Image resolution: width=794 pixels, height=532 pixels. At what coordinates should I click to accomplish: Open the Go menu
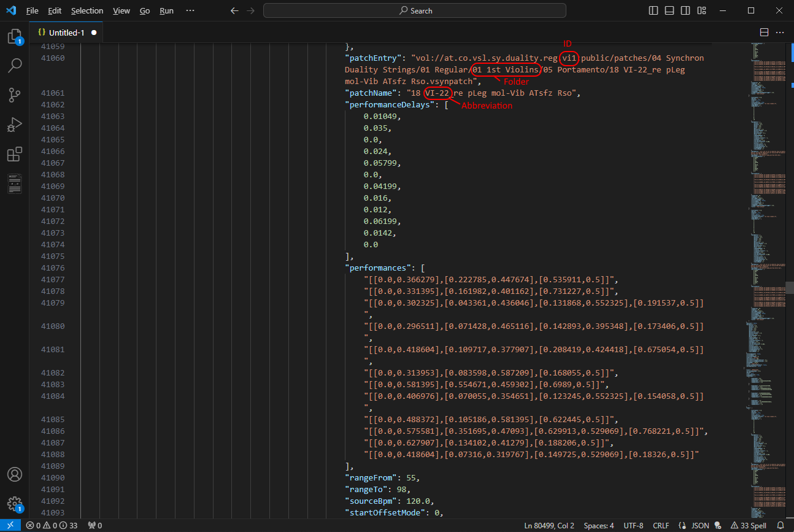145,11
